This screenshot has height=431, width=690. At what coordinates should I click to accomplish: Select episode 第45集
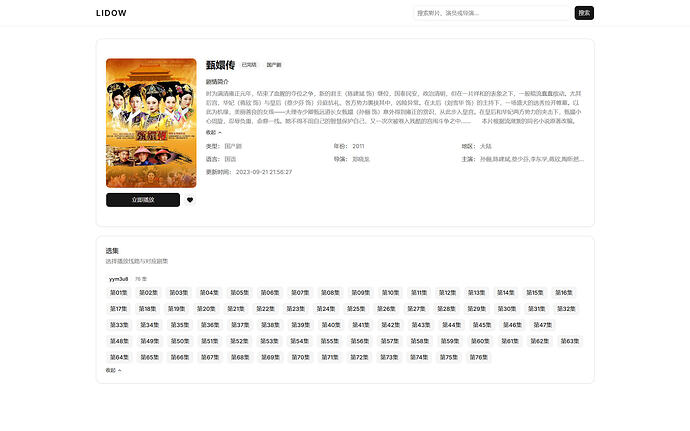(482, 325)
